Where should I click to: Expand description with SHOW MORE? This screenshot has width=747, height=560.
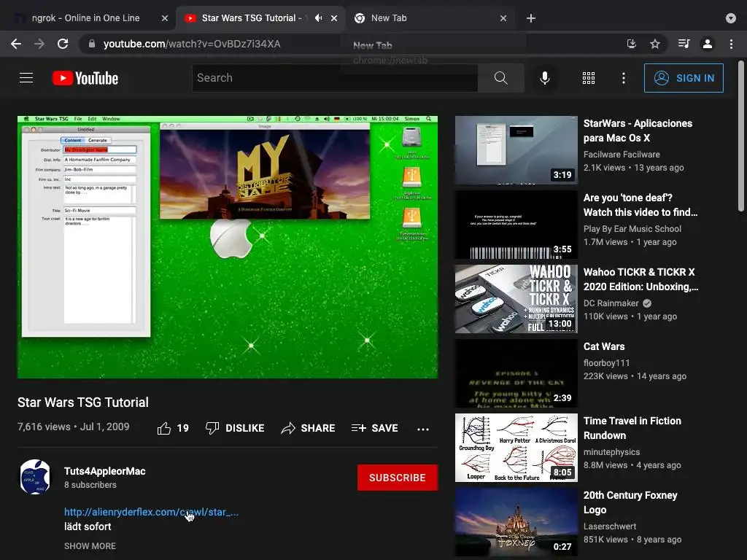pos(90,545)
